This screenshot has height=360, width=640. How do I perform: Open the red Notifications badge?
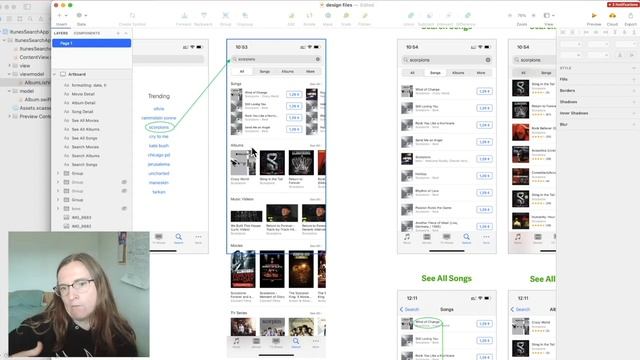tap(623, 4)
